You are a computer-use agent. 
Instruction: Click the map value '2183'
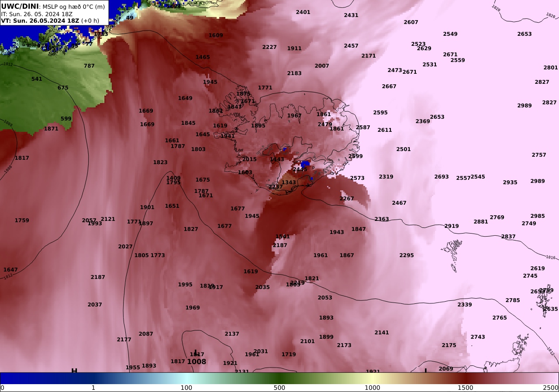[x=294, y=73]
